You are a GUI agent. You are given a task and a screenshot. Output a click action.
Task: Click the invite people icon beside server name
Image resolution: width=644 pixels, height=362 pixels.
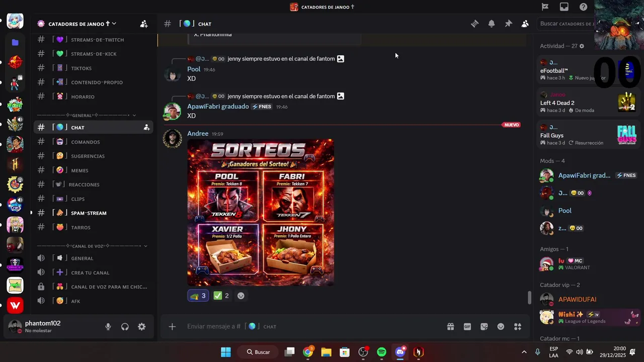(x=144, y=24)
